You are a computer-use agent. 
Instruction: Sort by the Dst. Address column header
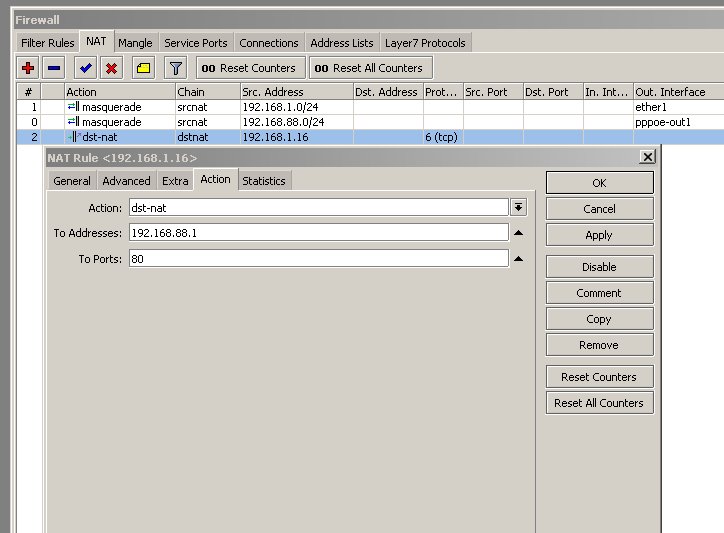(388, 92)
